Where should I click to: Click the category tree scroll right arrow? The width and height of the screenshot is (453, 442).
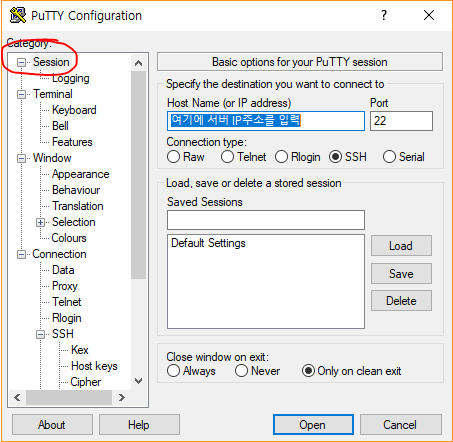122,397
